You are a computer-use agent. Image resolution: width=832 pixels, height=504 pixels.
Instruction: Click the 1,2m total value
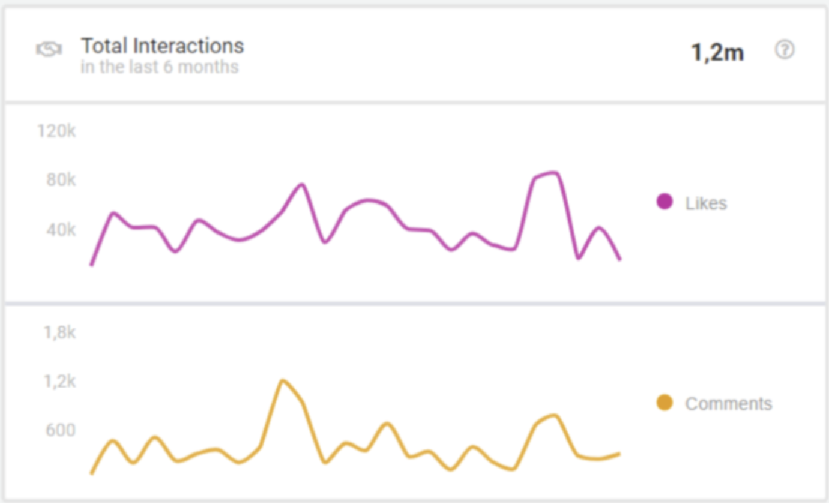[717, 53]
